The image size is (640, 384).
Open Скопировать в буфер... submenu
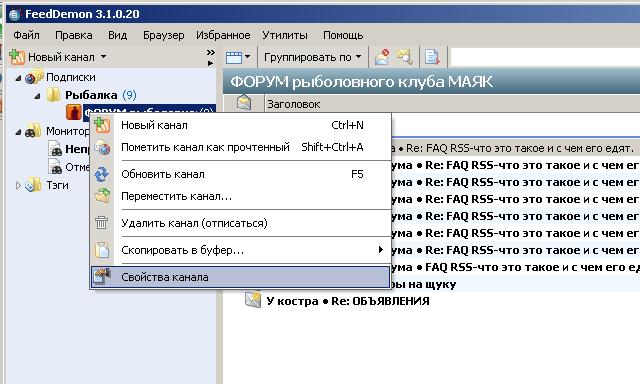click(241, 250)
